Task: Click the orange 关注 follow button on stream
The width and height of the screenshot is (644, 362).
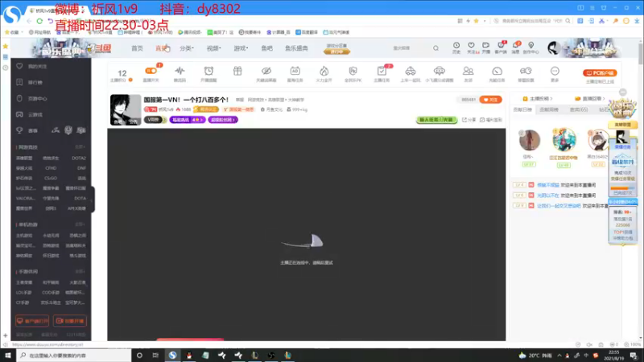Action: click(x=490, y=100)
